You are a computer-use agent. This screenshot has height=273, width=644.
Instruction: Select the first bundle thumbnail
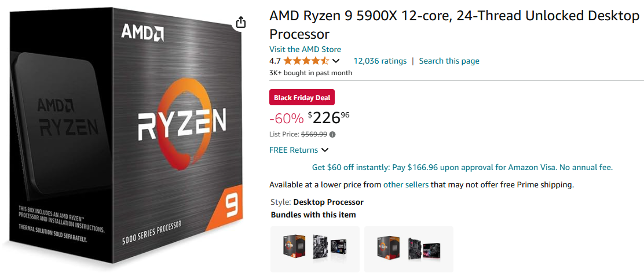314,249
